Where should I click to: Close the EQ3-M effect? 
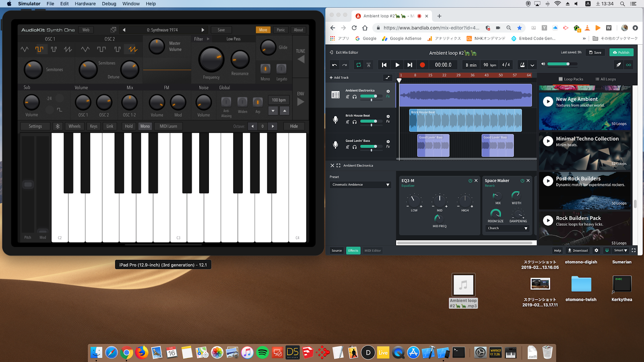point(476,181)
